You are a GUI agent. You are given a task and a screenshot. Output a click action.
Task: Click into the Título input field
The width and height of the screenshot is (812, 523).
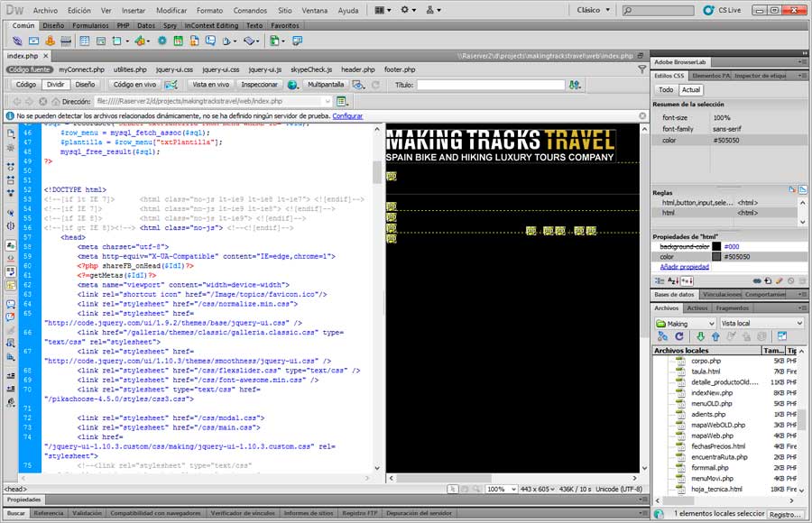[x=491, y=85]
